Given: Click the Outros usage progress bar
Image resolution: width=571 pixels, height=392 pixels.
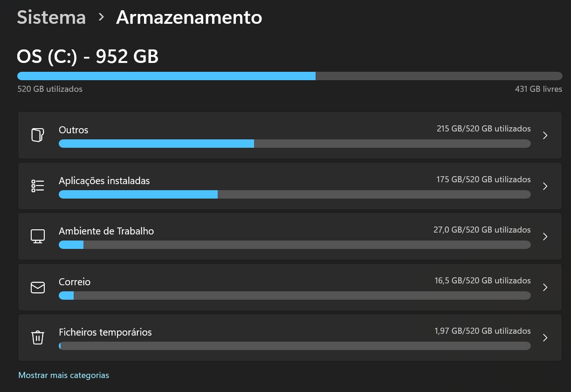Looking at the screenshot, I should 295,144.
